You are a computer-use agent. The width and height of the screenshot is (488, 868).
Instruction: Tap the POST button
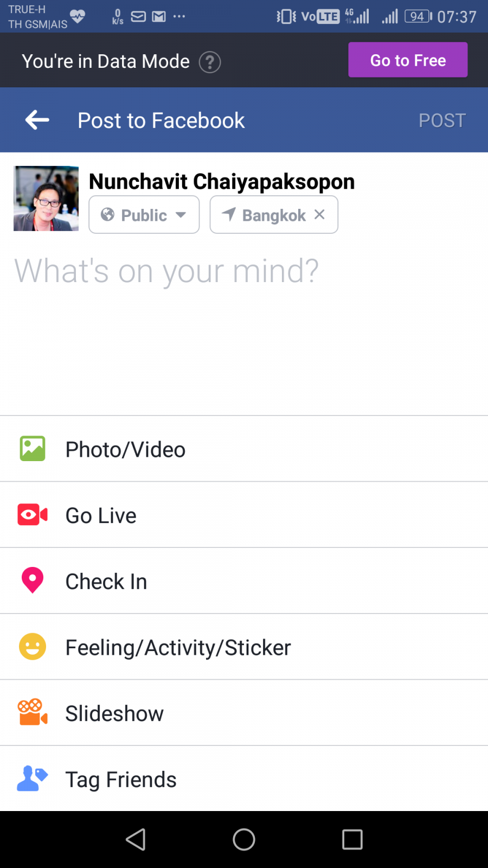(442, 120)
